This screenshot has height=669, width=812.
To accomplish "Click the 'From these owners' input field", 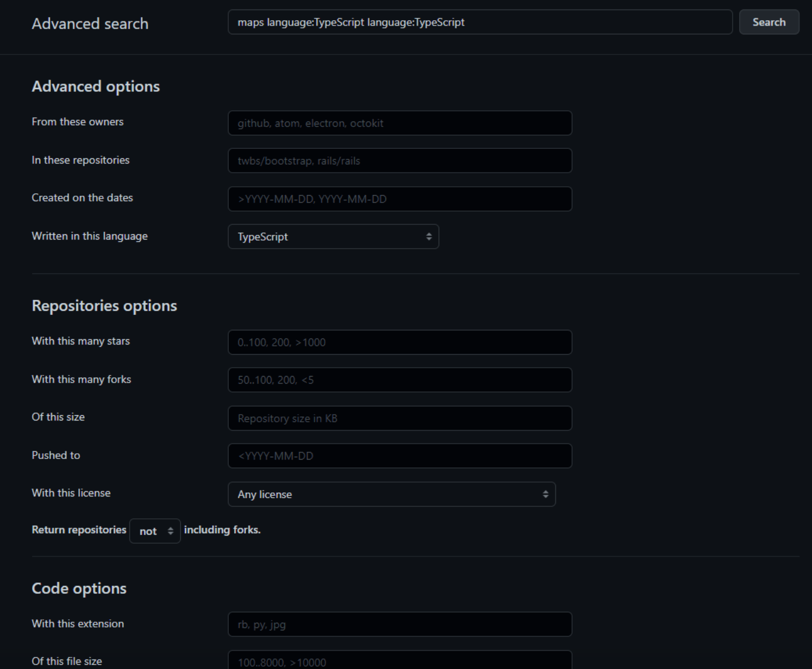I will click(x=399, y=123).
